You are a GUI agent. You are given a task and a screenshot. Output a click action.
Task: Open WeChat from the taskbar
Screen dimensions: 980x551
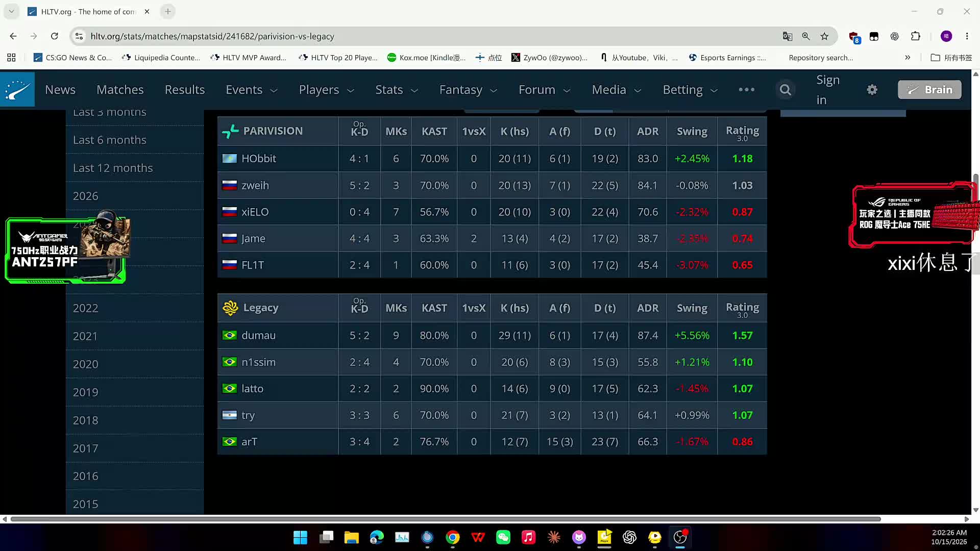(x=503, y=537)
